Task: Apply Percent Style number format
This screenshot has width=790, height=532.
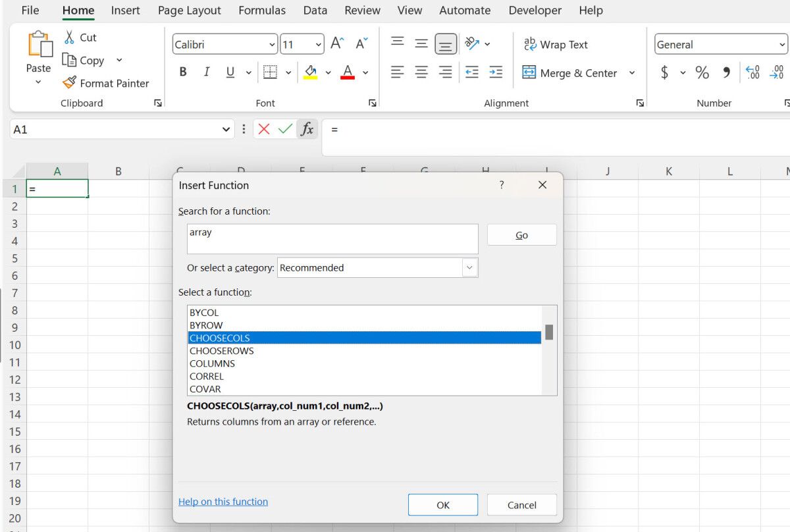Action: (702, 72)
